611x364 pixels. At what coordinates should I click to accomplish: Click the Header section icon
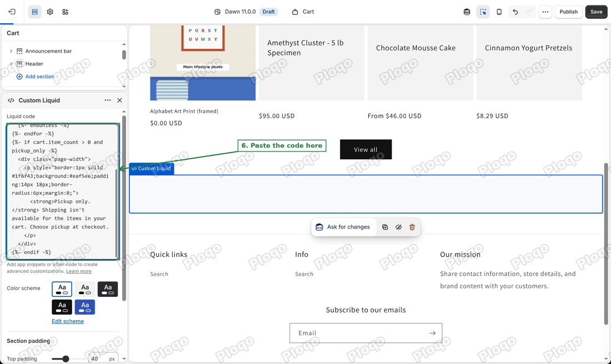tap(19, 64)
